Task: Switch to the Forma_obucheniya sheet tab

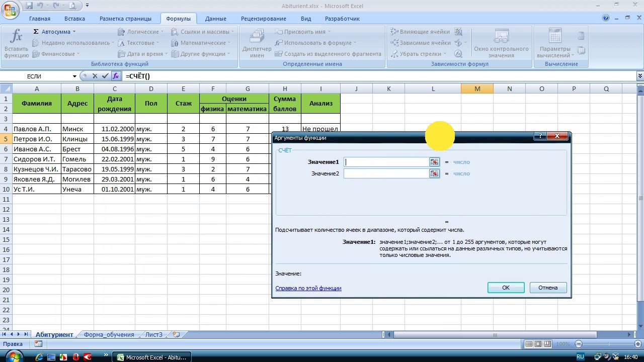Action: (109, 335)
